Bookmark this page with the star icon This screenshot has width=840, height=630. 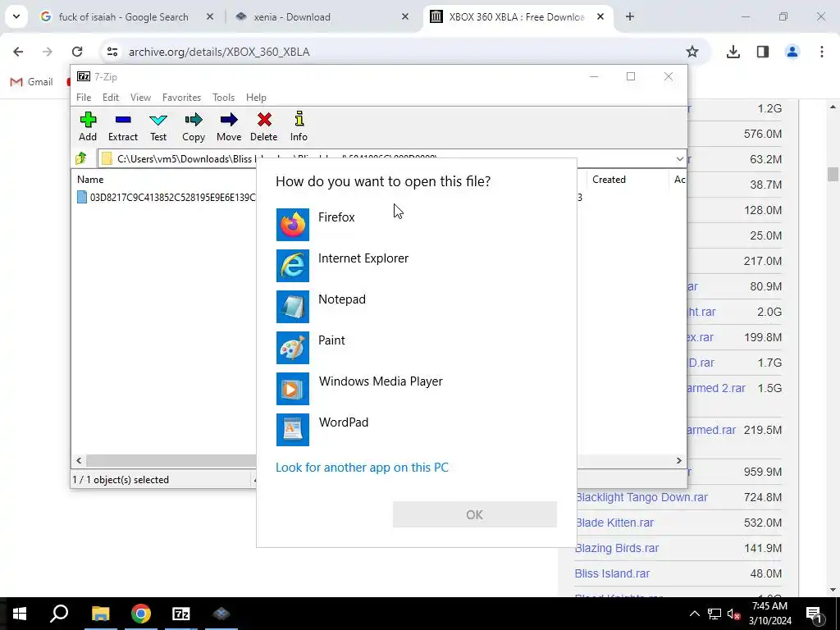(692, 52)
